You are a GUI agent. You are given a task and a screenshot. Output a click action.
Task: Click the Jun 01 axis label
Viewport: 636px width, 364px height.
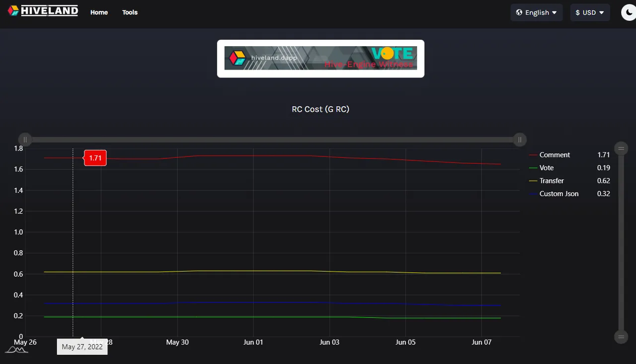point(253,342)
